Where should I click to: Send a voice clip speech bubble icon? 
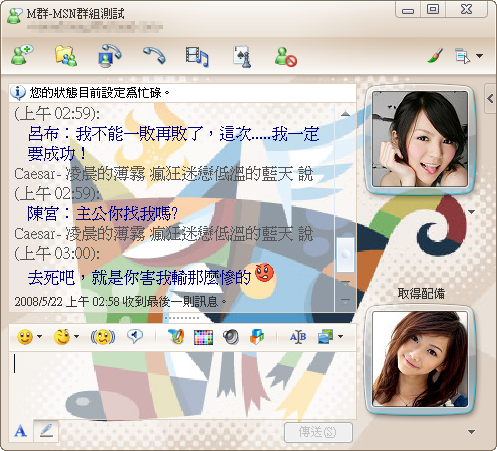pos(135,336)
